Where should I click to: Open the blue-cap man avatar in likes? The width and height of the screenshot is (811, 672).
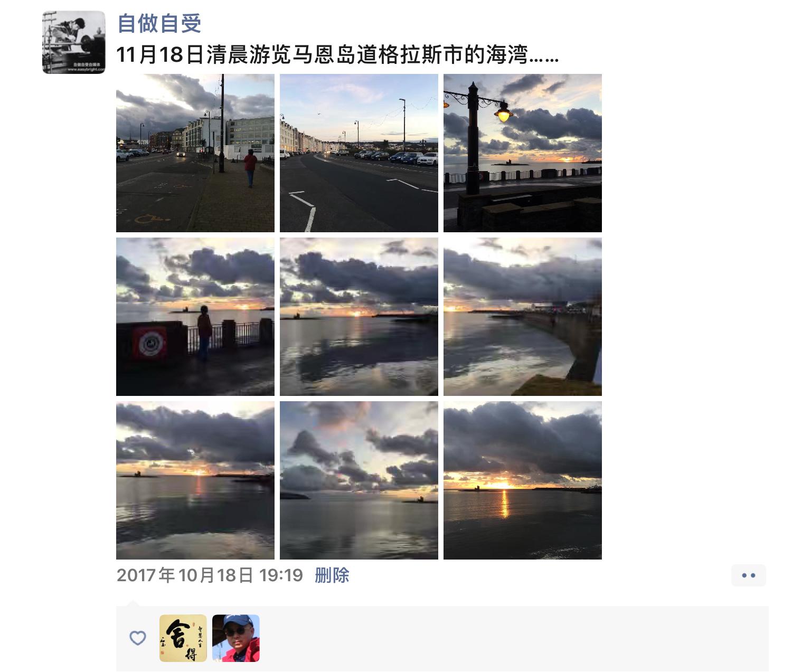tap(236, 638)
